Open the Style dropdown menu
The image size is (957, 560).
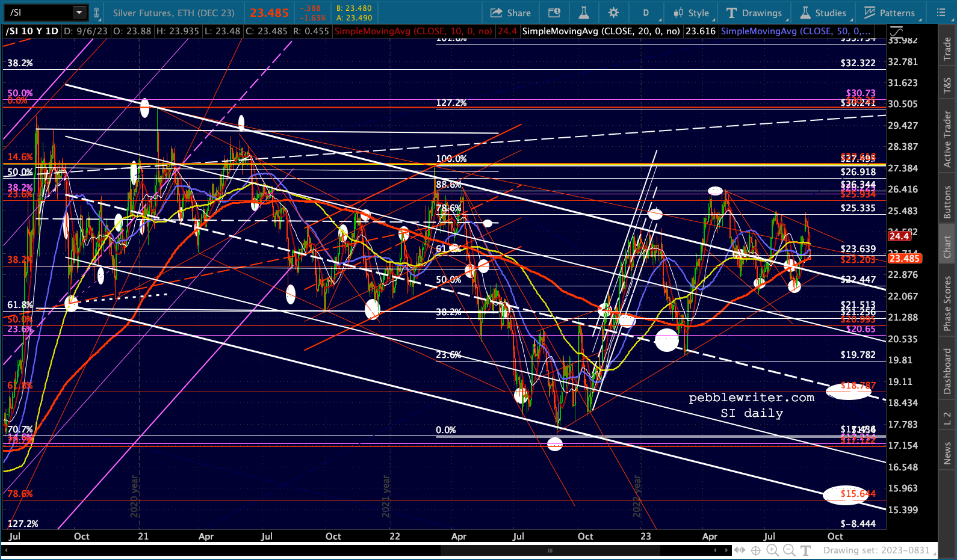[692, 13]
